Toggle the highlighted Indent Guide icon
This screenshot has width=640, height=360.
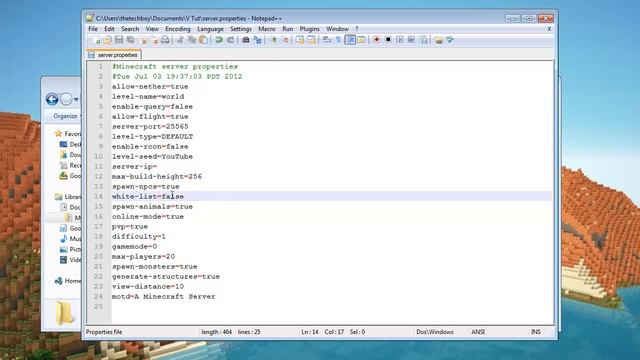[350, 40]
